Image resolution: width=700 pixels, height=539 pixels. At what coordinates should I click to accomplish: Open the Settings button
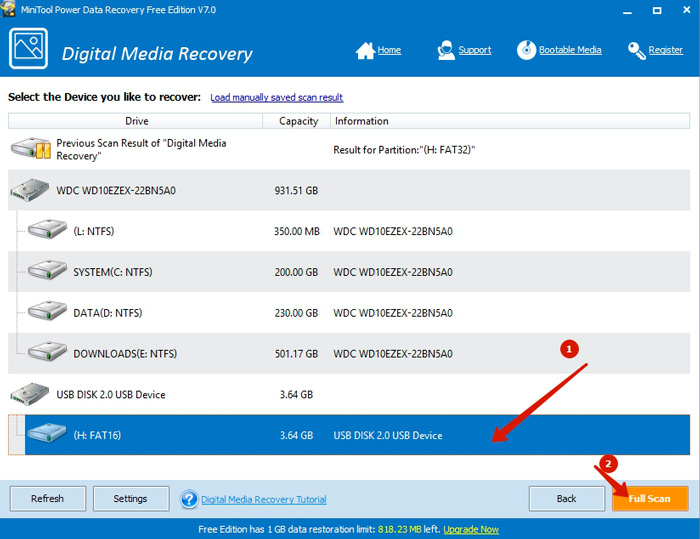coord(131,499)
